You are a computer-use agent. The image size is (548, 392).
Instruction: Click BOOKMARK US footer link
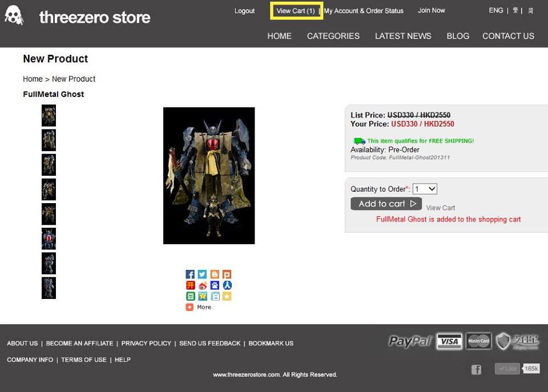point(271,343)
